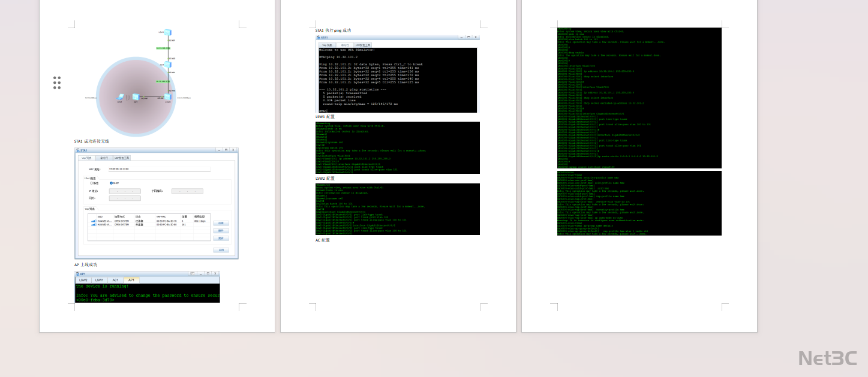Open the LSW1 tab in the AP1 window
This screenshot has height=377, width=868.
click(x=99, y=280)
